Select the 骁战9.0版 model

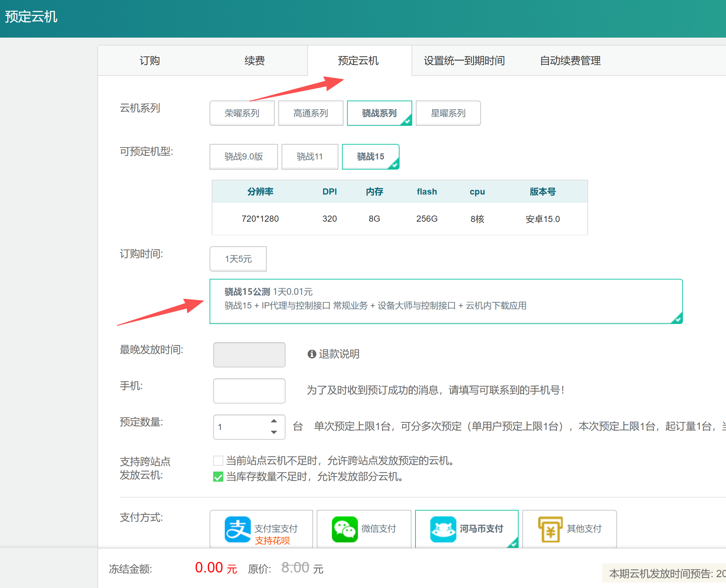244,157
